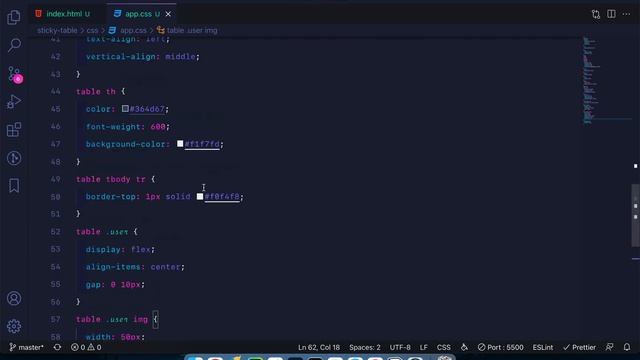Toggle Live Server Port : 5500
This screenshot has height=360, width=640.
click(x=500, y=347)
